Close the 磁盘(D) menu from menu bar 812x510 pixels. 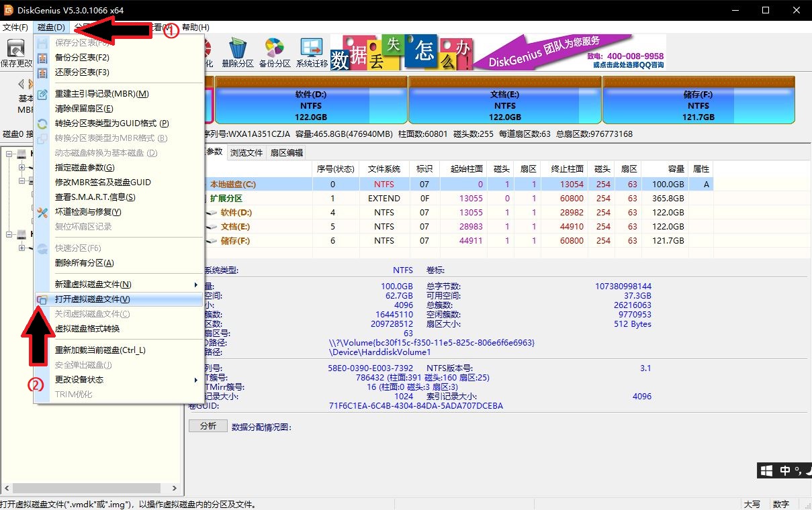click(x=51, y=28)
